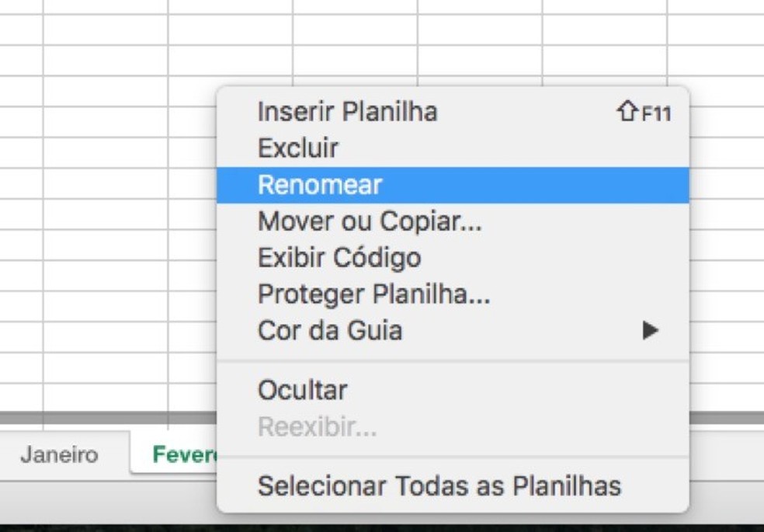Select the top-right visible spreadsheet cell
The width and height of the screenshot is (764, 532).
(714, 6)
